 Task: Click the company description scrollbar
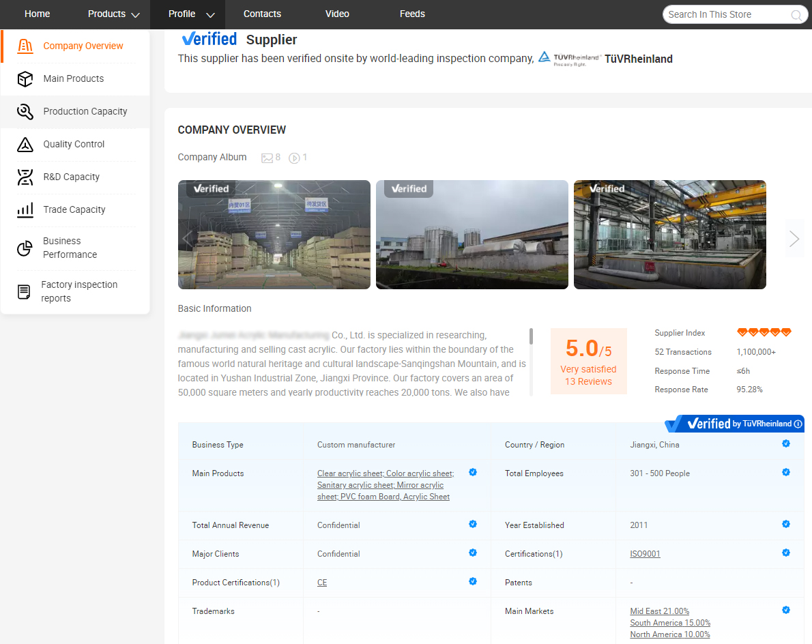tap(531, 336)
